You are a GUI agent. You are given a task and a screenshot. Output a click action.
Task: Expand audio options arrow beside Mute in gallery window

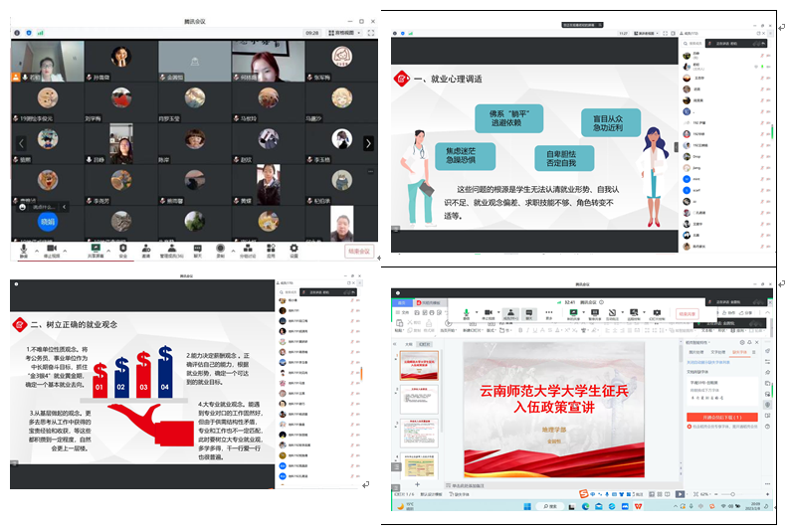pos(37,248)
